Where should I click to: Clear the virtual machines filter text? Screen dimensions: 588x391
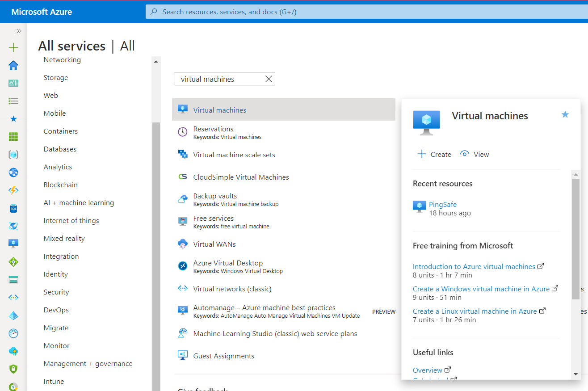(269, 79)
